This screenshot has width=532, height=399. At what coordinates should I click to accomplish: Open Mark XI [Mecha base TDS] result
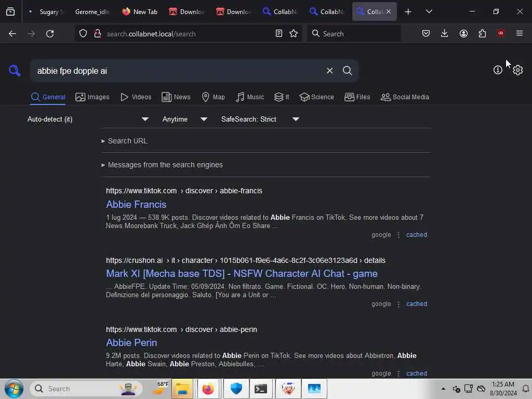coord(242,273)
